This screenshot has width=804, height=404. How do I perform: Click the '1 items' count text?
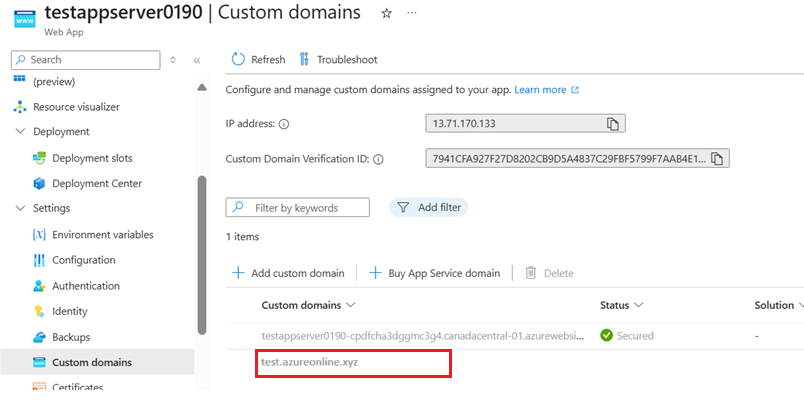pyautogui.click(x=243, y=237)
